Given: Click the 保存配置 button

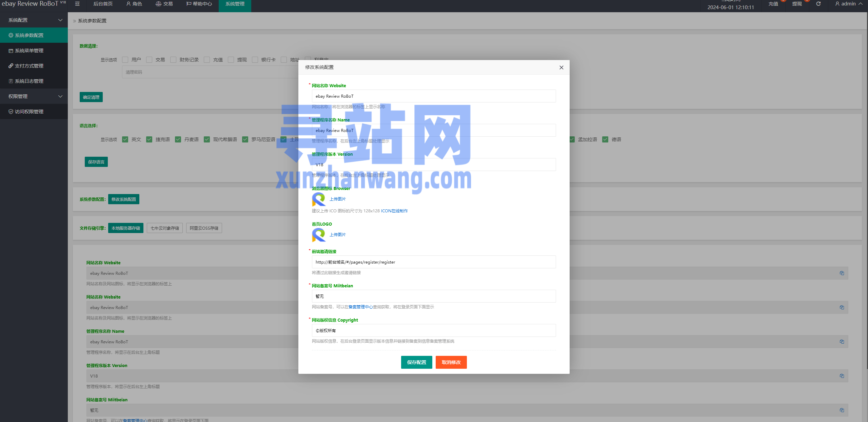Looking at the screenshot, I should click(416, 362).
